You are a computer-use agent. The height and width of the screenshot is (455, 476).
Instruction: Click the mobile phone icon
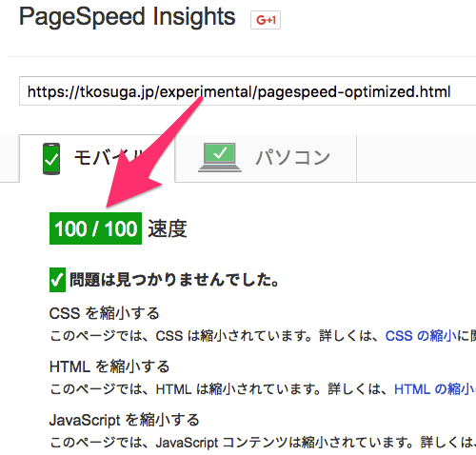point(51,159)
